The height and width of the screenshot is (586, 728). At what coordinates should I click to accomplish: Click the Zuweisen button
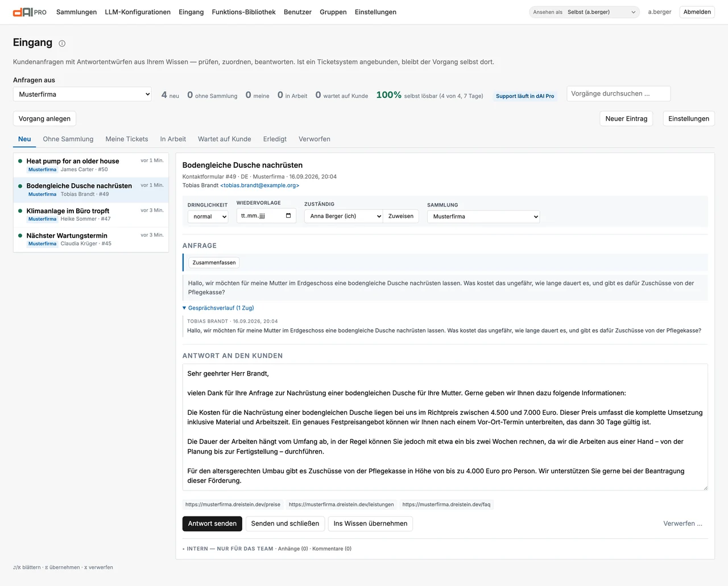401,216
